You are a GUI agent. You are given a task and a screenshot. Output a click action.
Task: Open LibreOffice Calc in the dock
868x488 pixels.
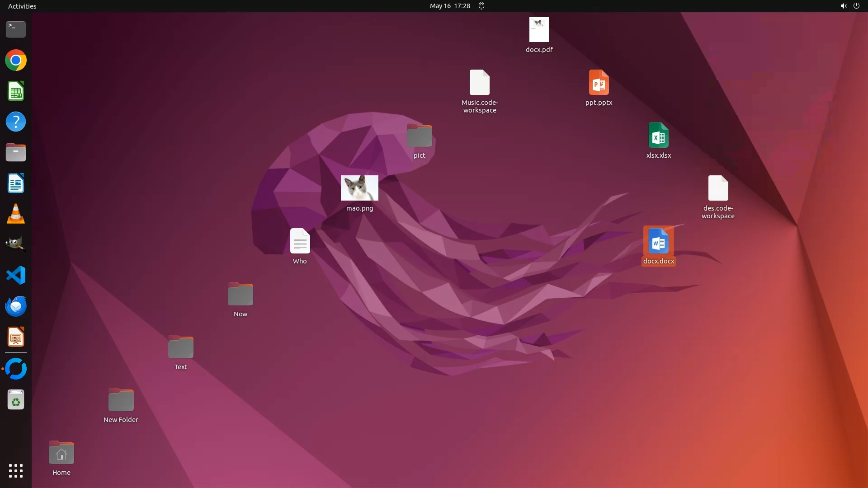click(16, 91)
